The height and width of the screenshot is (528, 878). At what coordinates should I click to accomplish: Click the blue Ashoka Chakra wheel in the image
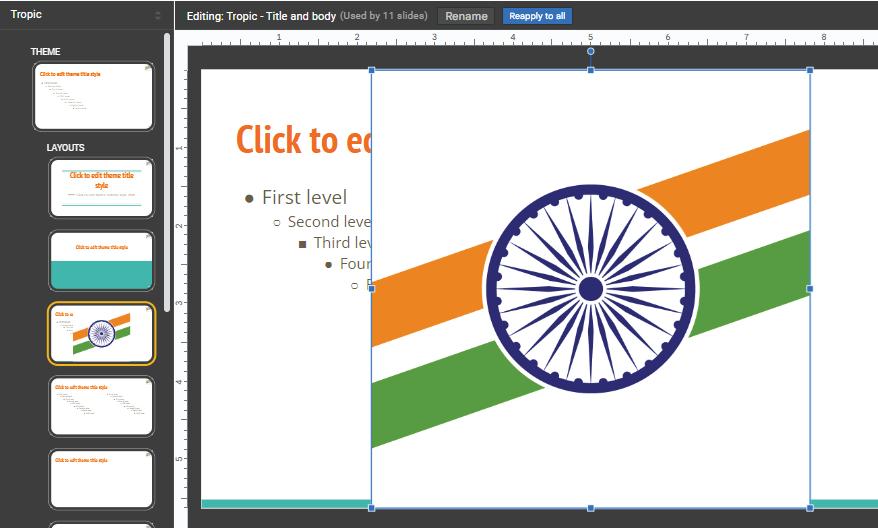pos(591,289)
